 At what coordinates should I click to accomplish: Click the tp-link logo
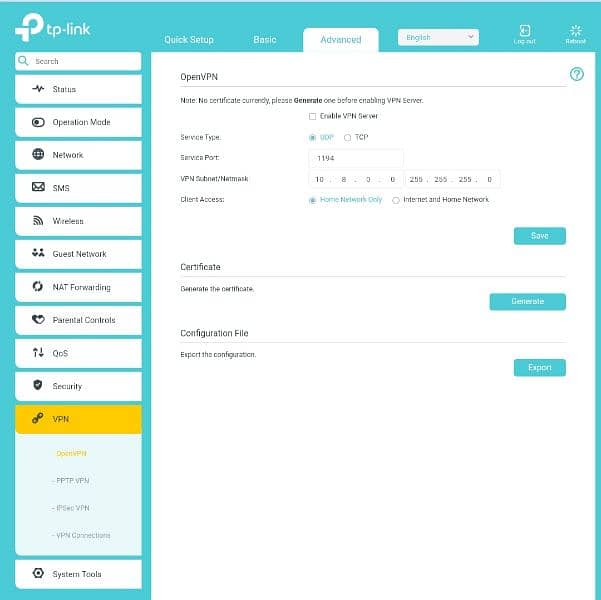[53, 27]
